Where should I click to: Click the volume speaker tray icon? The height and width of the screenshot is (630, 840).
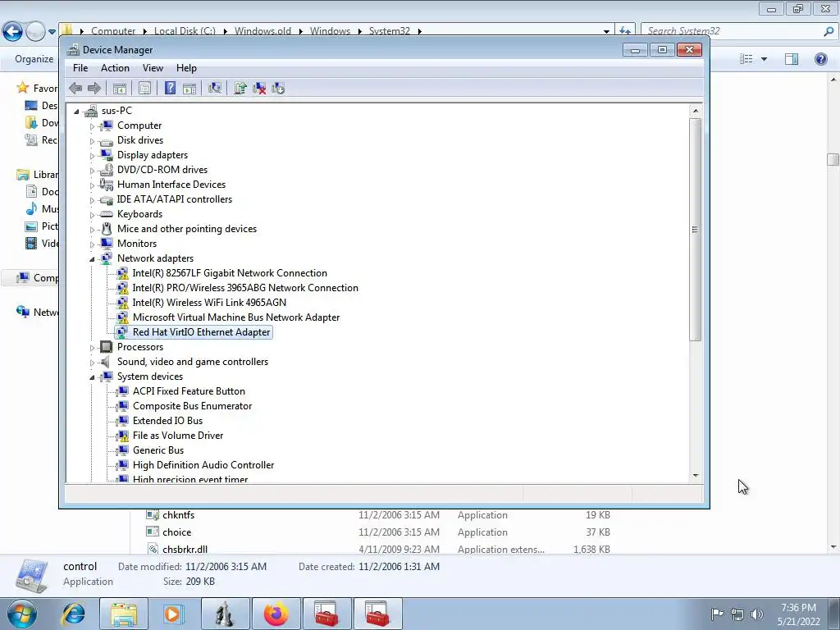[x=757, y=614]
